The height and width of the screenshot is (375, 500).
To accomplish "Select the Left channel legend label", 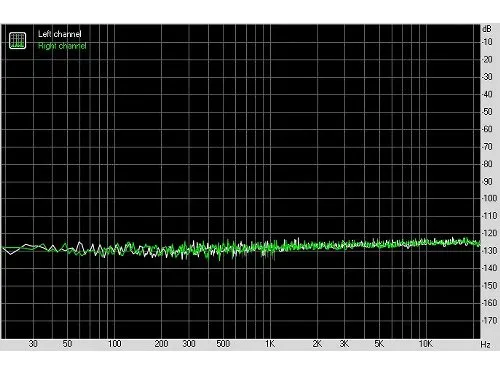I will click(60, 34).
